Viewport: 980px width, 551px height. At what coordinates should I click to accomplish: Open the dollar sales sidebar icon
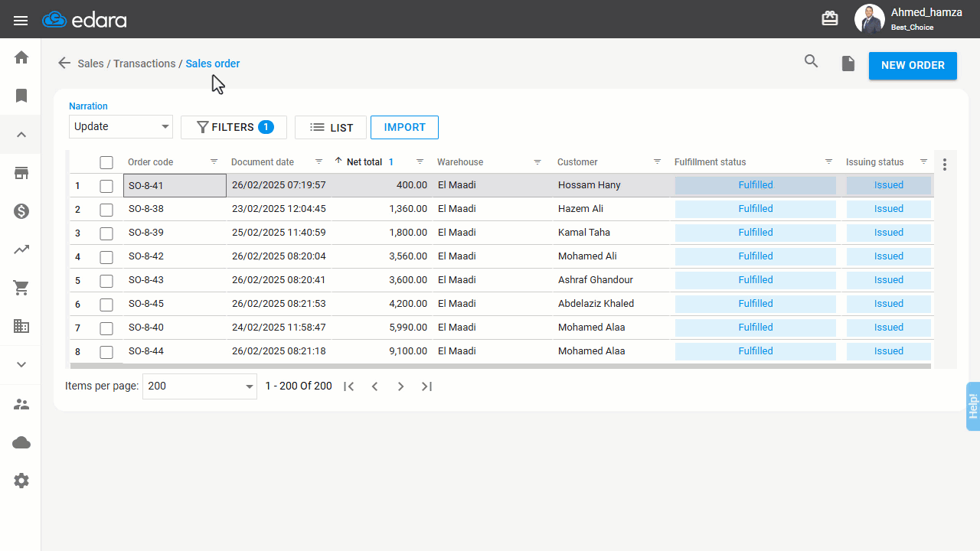pyautogui.click(x=21, y=211)
